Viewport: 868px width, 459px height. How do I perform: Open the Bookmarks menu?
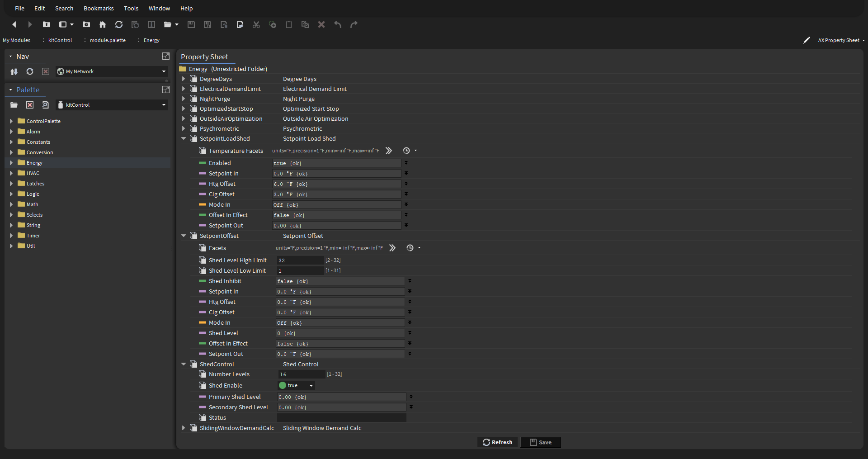pyautogui.click(x=99, y=8)
